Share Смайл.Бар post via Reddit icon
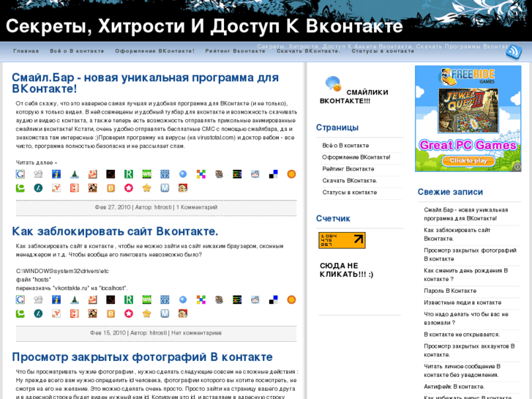Screen dimensions: 532x399 click(255, 174)
